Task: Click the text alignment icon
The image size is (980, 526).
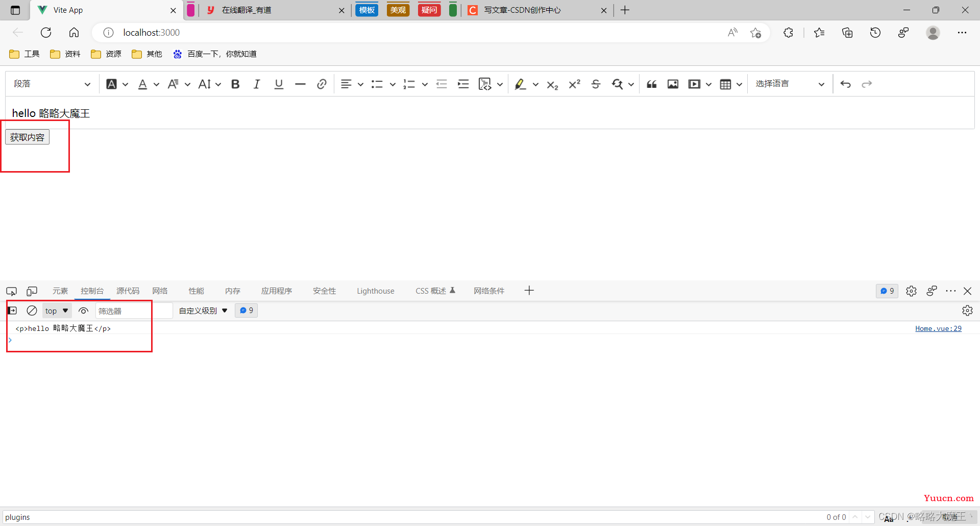Action: 346,84
